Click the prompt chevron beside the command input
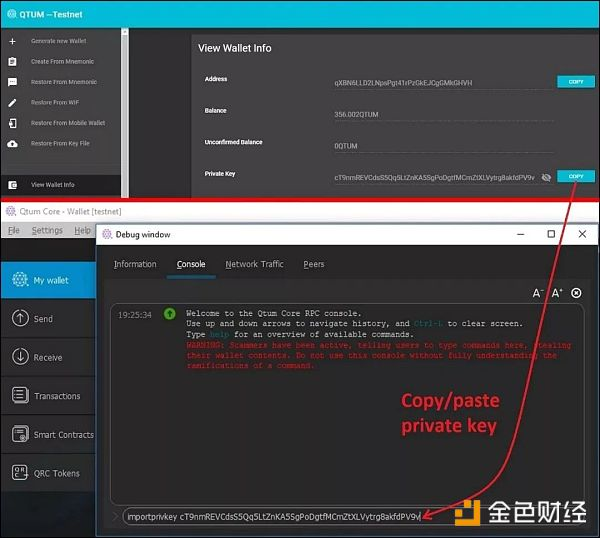Screen dimensions: 600x538 (115, 517)
